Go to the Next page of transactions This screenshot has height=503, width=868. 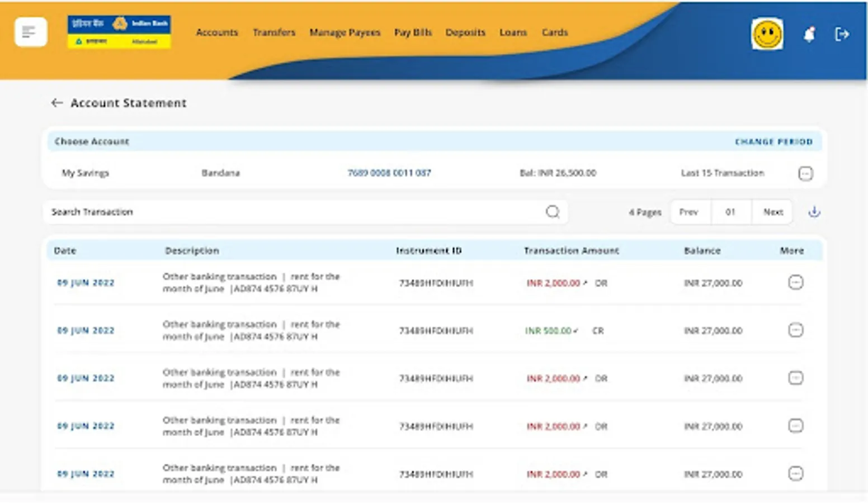772,212
